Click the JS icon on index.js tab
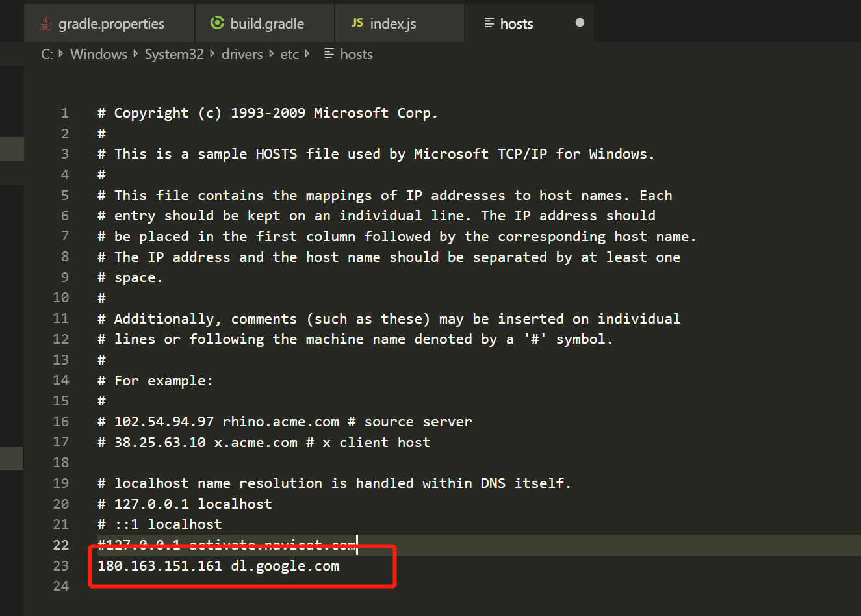The image size is (861, 616). (357, 23)
